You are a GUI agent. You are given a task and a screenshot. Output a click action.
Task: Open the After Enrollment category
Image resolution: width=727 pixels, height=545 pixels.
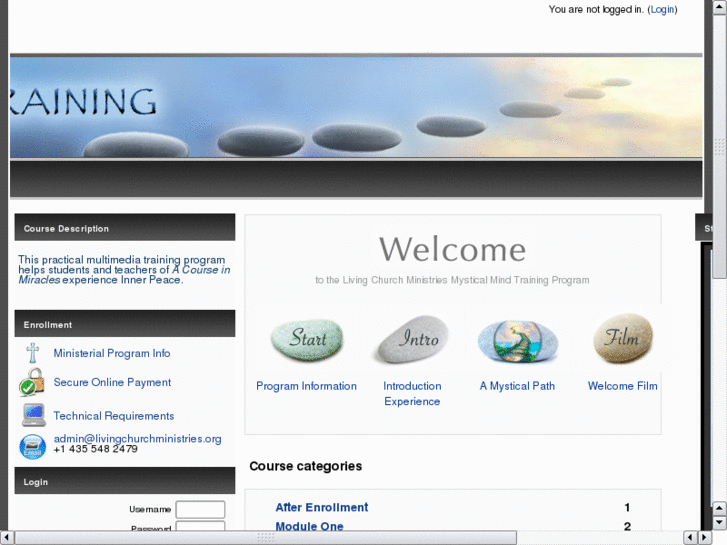tap(322, 507)
